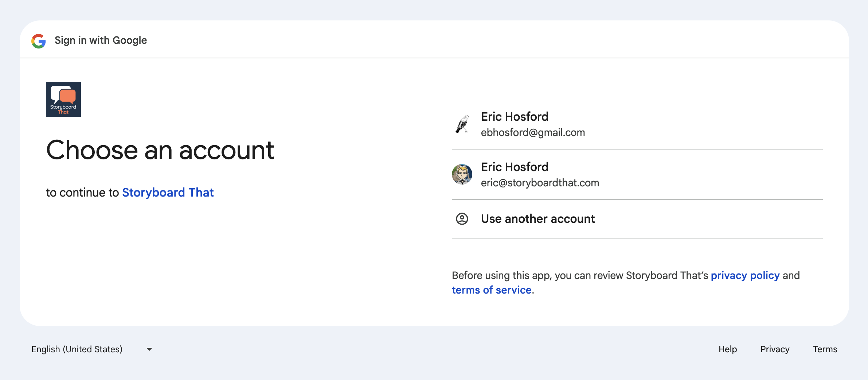
Task: Open the privacy policy link
Action: (745, 275)
